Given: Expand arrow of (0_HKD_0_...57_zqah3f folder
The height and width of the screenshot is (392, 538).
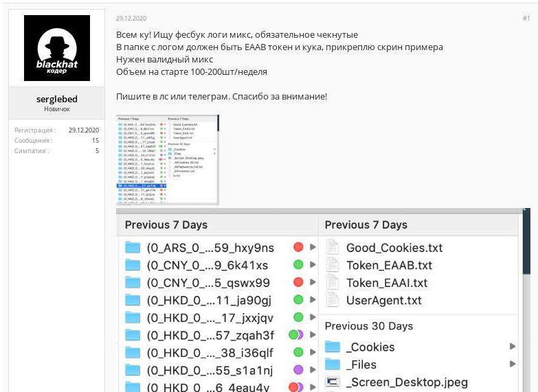Looking at the screenshot, I should click(x=313, y=334).
